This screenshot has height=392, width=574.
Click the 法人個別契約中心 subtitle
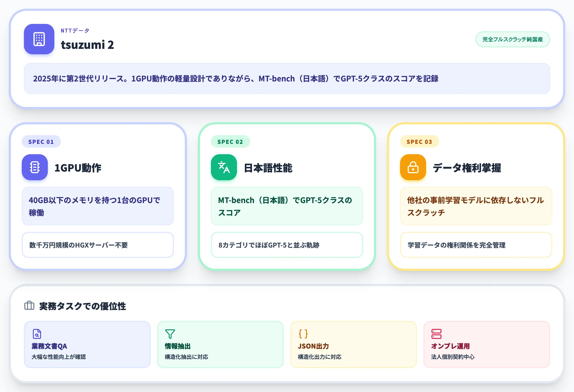(453, 357)
